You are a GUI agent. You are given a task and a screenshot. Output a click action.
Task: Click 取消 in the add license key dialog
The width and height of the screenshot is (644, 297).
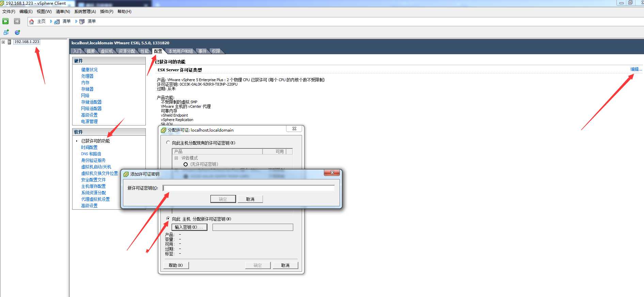(250, 199)
